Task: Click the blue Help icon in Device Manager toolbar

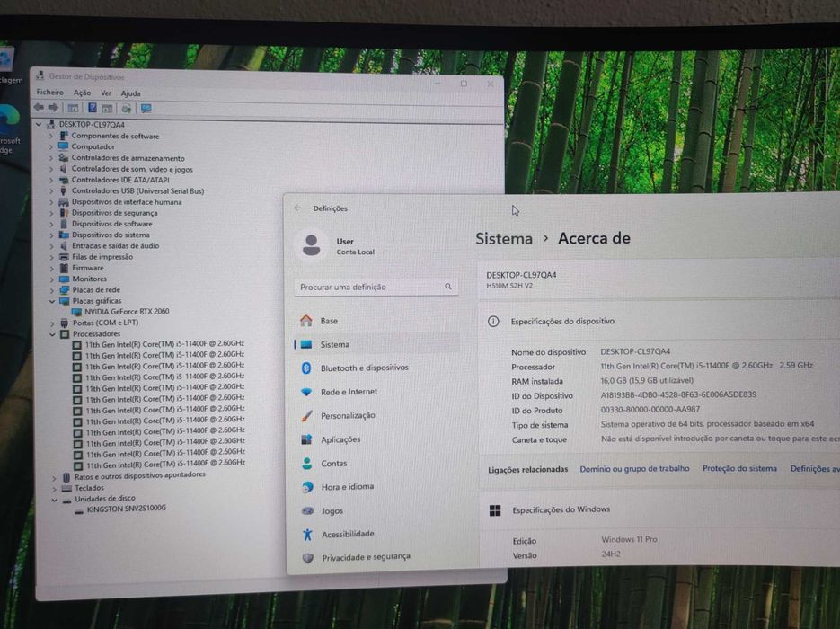Action: [x=93, y=108]
